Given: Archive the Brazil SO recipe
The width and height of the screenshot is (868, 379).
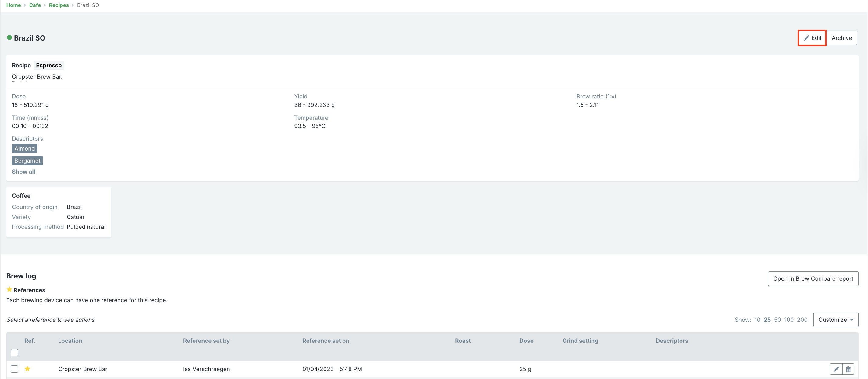Looking at the screenshot, I should coord(841,38).
